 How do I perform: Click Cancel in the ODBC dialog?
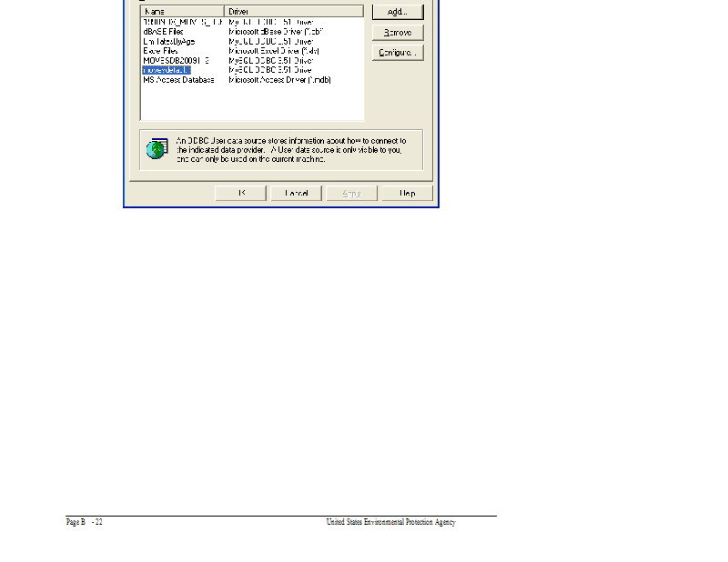[296, 193]
